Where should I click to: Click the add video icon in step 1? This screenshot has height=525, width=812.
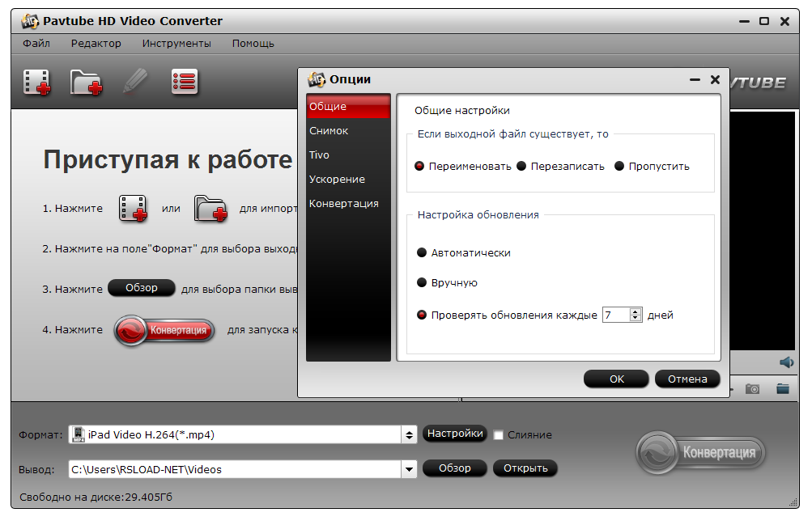(133, 209)
